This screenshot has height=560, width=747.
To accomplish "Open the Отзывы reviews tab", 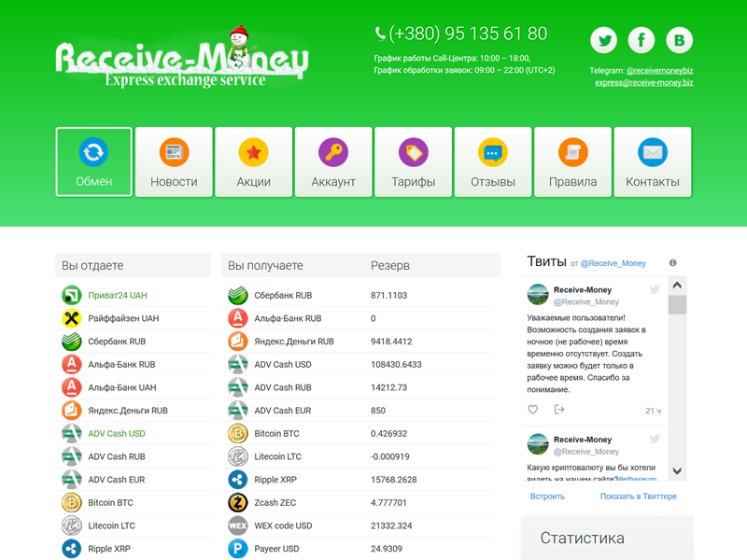I will (493, 161).
